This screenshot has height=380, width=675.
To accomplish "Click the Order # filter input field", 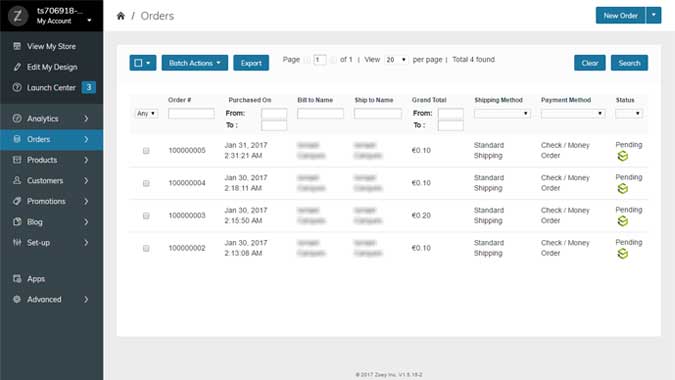I will click(191, 114).
